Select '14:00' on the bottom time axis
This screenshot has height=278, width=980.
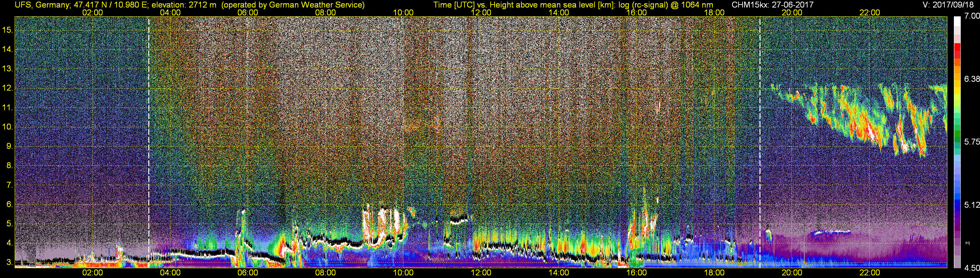pos(559,273)
